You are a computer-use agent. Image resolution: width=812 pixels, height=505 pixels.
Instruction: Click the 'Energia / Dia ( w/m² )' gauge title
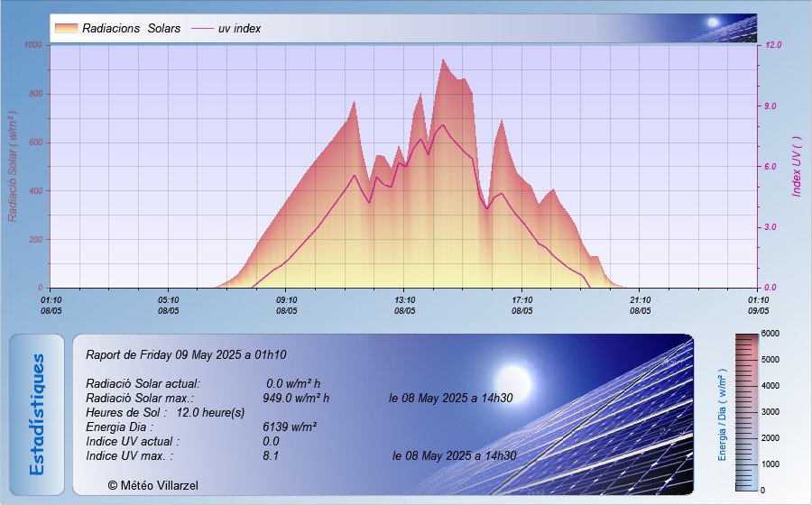click(723, 415)
